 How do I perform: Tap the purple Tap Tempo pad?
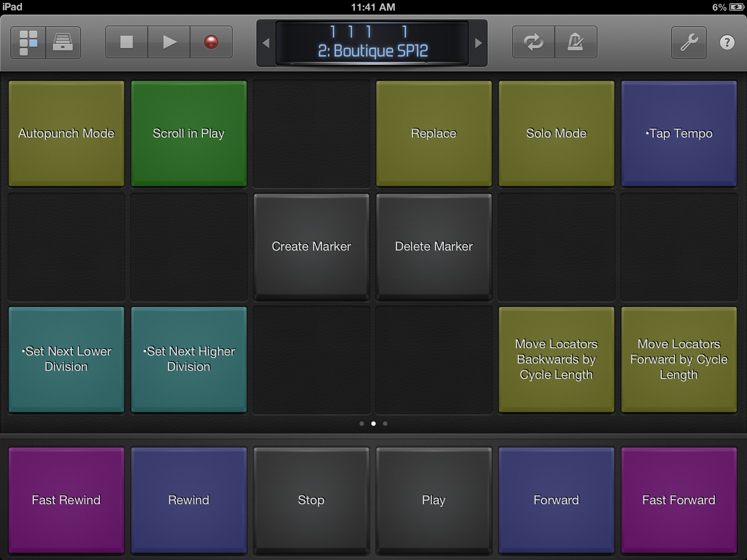(x=679, y=133)
